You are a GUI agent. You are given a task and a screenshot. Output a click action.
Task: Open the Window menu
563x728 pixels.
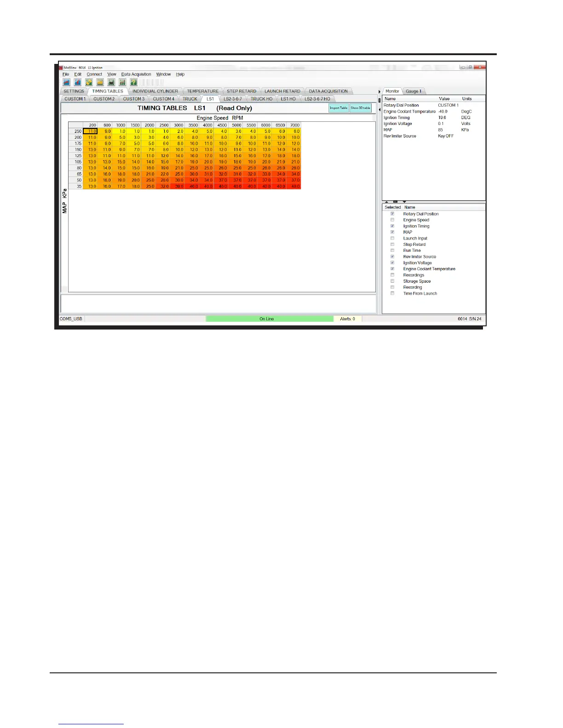click(x=163, y=74)
